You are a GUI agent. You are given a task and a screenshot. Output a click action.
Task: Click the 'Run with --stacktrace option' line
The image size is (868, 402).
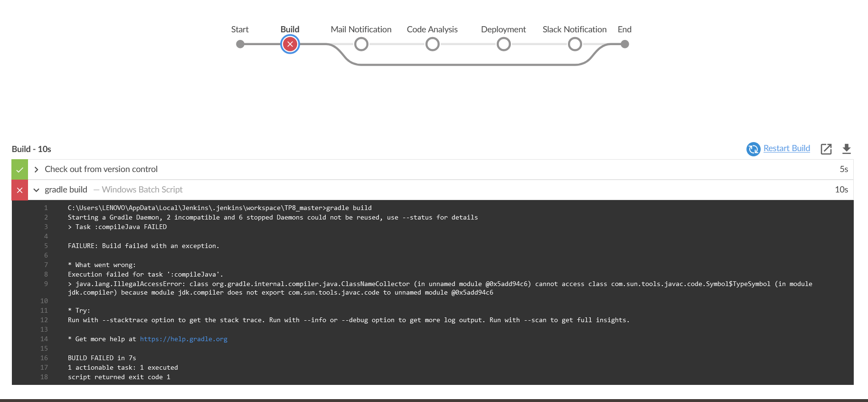(349, 320)
